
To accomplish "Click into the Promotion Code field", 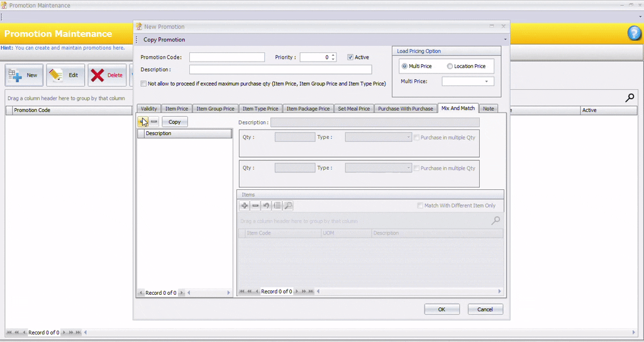I will pos(227,57).
